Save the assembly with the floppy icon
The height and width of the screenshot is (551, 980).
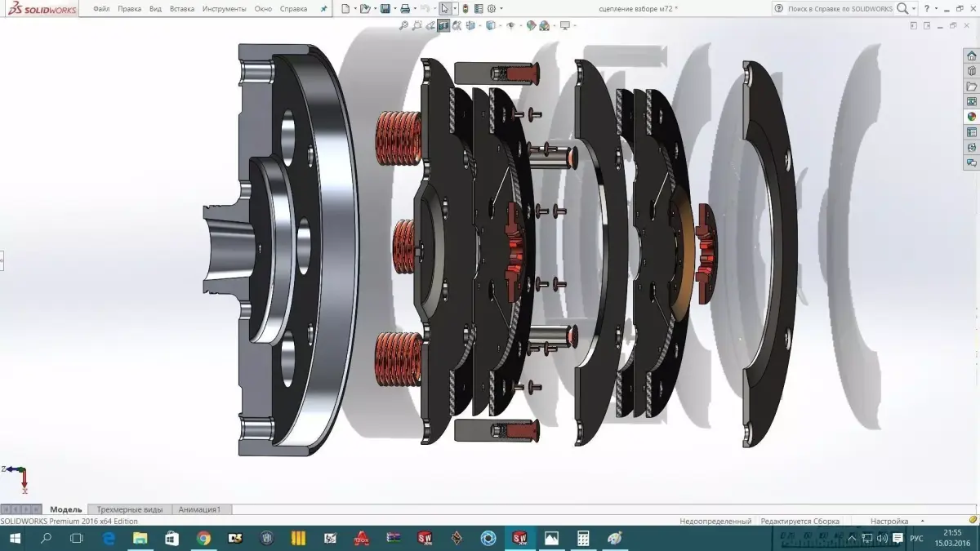[x=385, y=9]
